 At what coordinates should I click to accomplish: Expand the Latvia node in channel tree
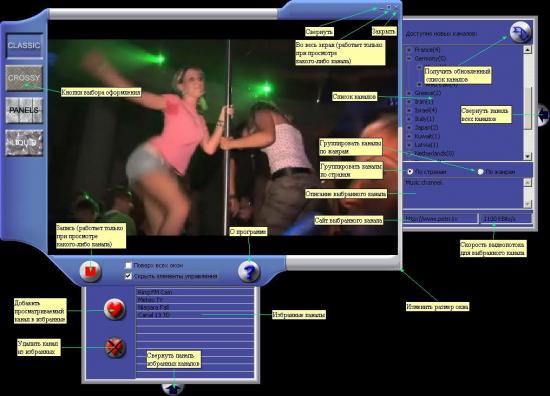(x=409, y=145)
